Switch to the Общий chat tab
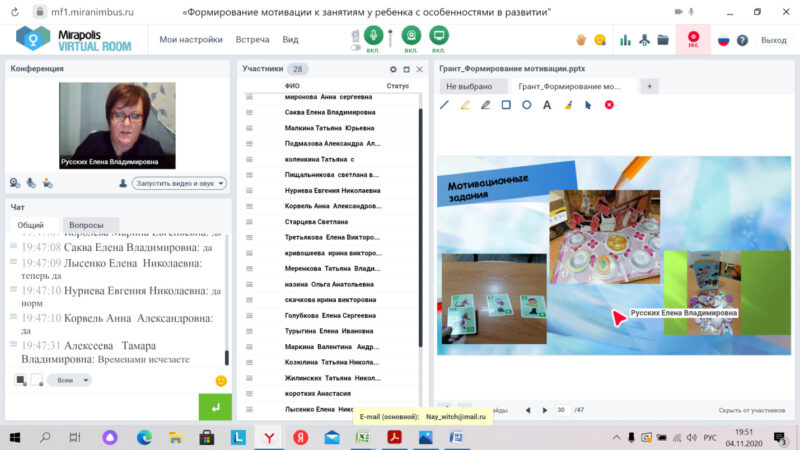This screenshot has height=450, width=800. pyautogui.click(x=31, y=225)
